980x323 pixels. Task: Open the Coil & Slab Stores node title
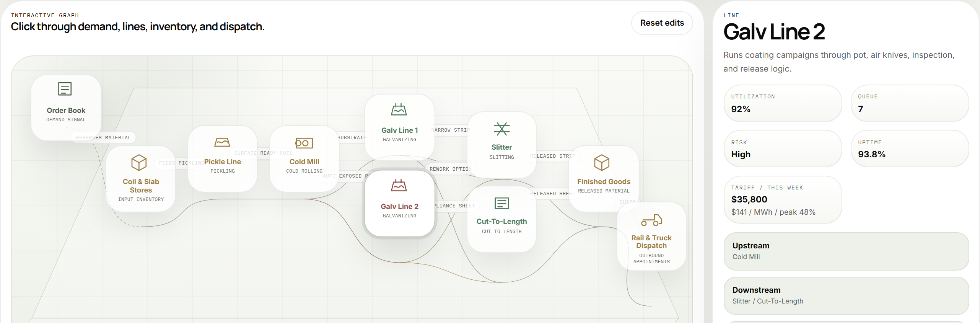tap(141, 186)
